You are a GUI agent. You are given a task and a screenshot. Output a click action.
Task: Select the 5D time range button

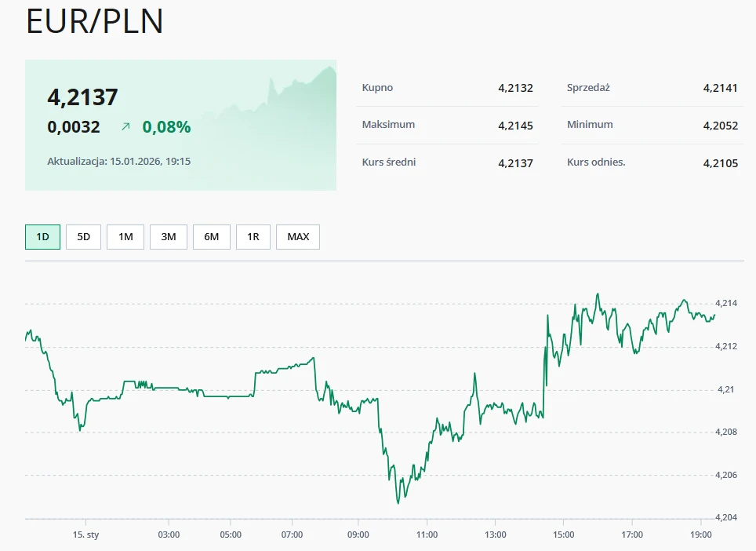click(82, 236)
